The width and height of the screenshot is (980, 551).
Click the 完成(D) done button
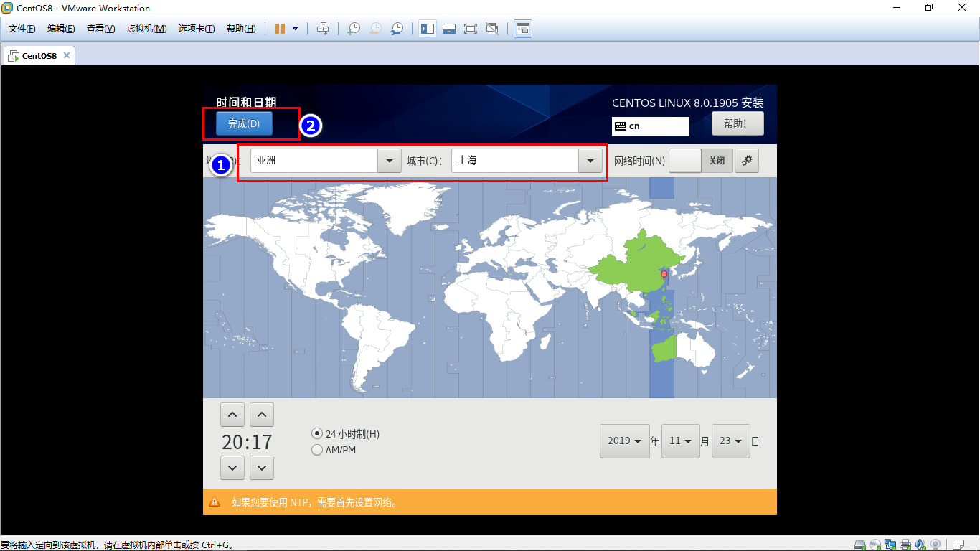(x=244, y=123)
